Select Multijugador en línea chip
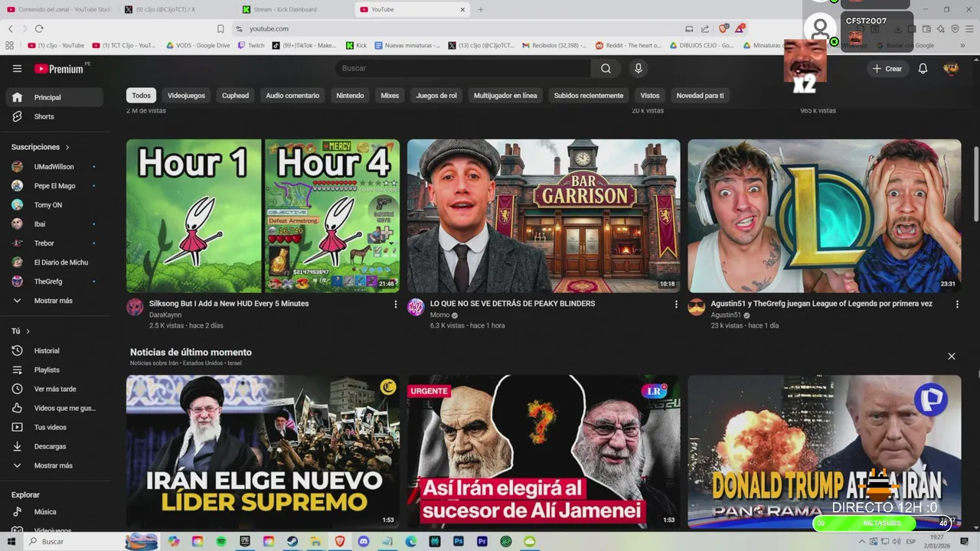Image resolution: width=980 pixels, height=551 pixels. pos(505,96)
